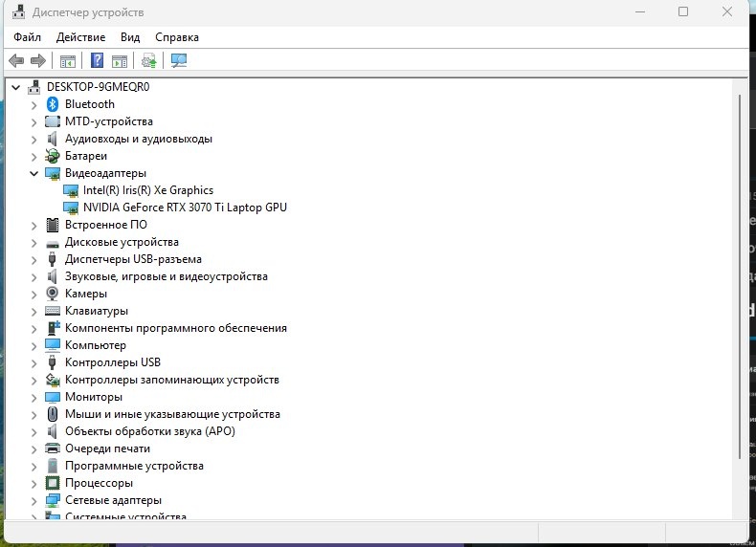The image size is (756, 547).
Task: Click the Процессоры CPU icon
Action: (52, 483)
